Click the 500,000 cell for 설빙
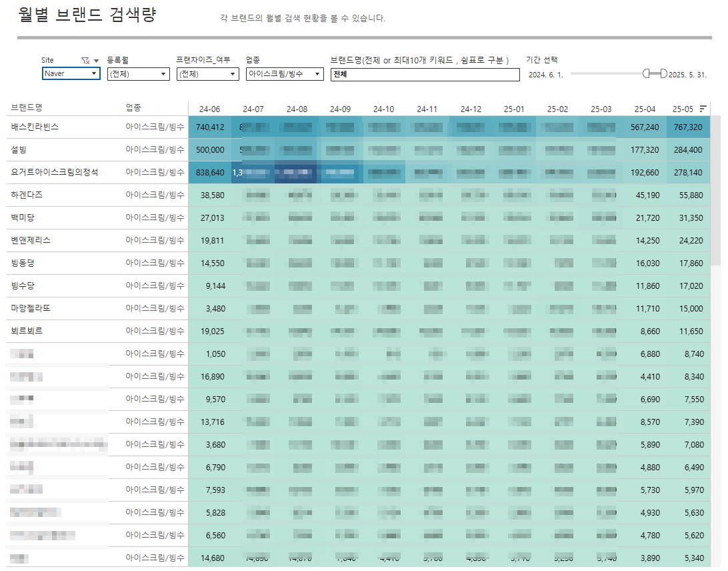The image size is (728, 571). click(210, 149)
